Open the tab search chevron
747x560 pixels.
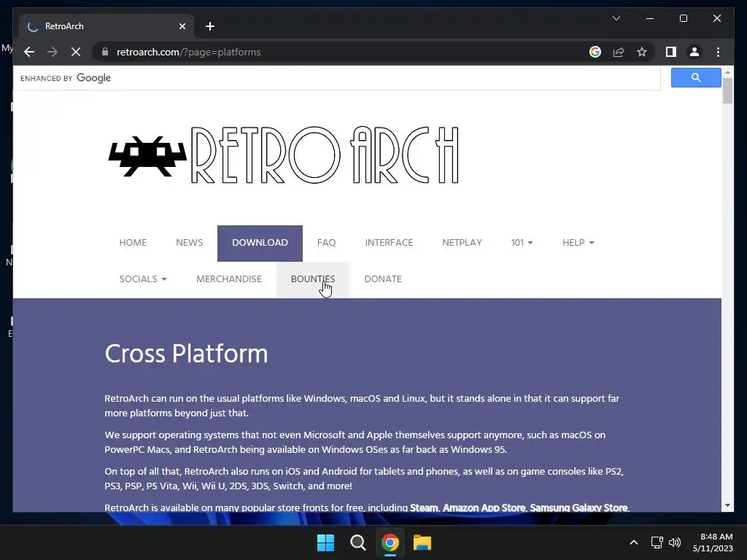point(616,18)
